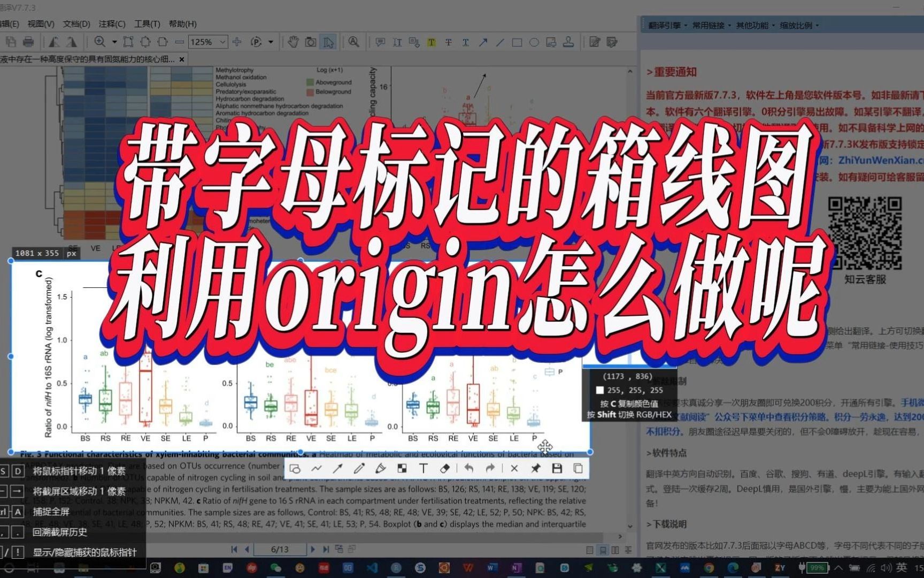The width and height of the screenshot is (924, 578).
Task: Redo the screenshot annotation
Action: click(x=490, y=469)
